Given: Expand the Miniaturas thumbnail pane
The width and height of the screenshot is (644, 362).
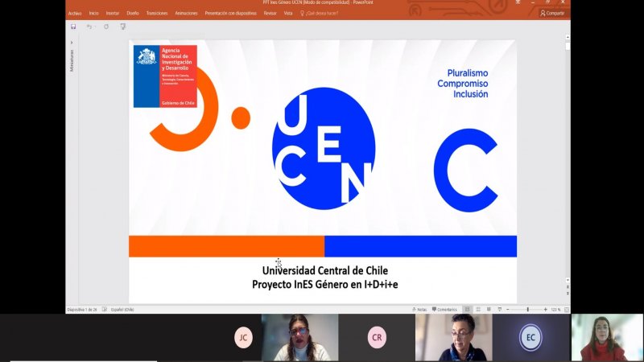Looking at the screenshot, I should [72, 43].
